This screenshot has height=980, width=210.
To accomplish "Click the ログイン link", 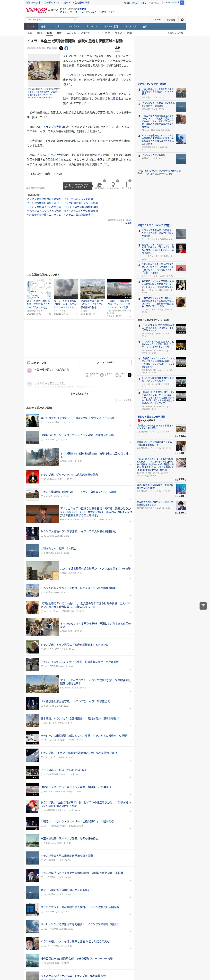I will click(64, 12).
